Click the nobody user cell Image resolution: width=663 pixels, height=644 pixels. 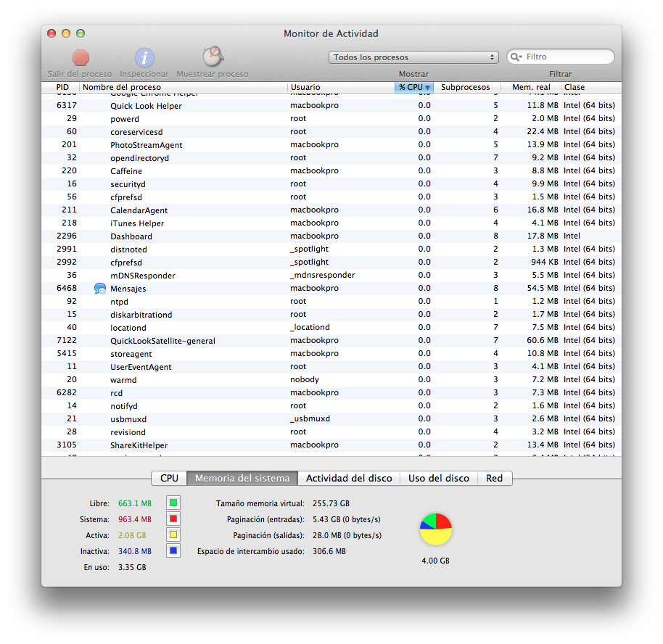click(305, 380)
